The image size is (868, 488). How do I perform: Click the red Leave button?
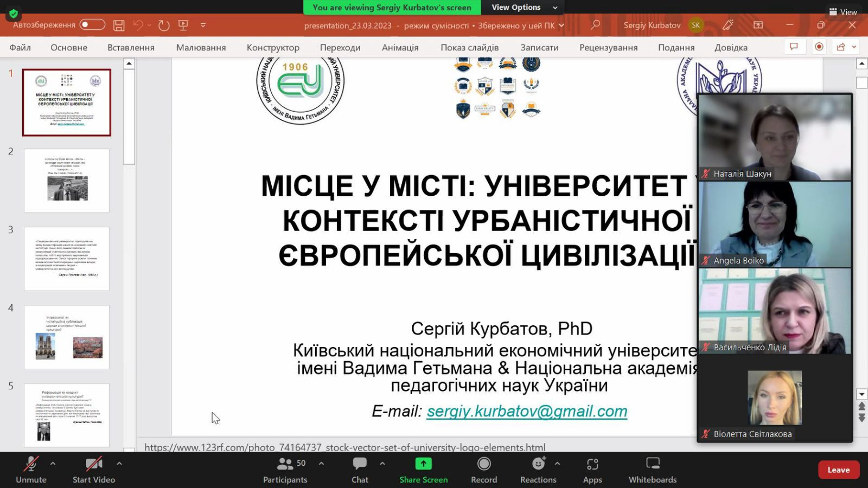pyautogui.click(x=838, y=470)
